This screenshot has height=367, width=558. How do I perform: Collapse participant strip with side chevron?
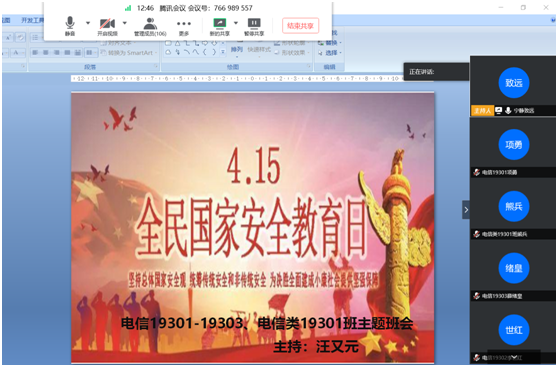tap(466, 210)
